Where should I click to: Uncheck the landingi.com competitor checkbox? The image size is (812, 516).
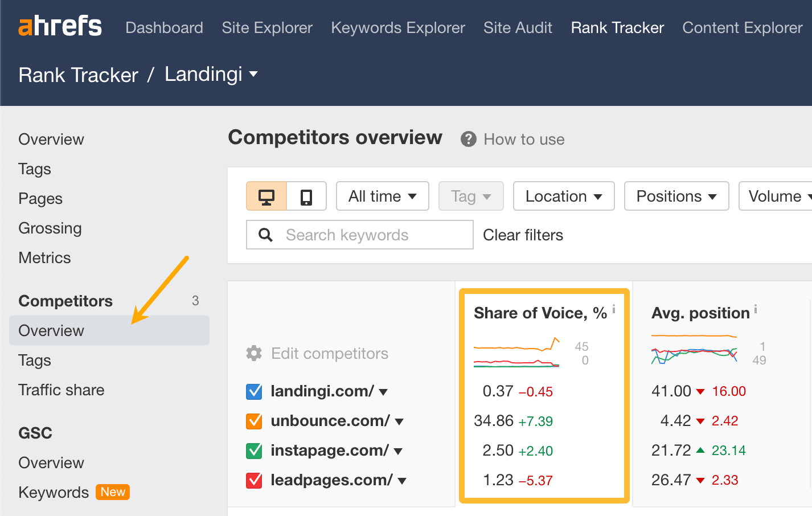(254, 391)
